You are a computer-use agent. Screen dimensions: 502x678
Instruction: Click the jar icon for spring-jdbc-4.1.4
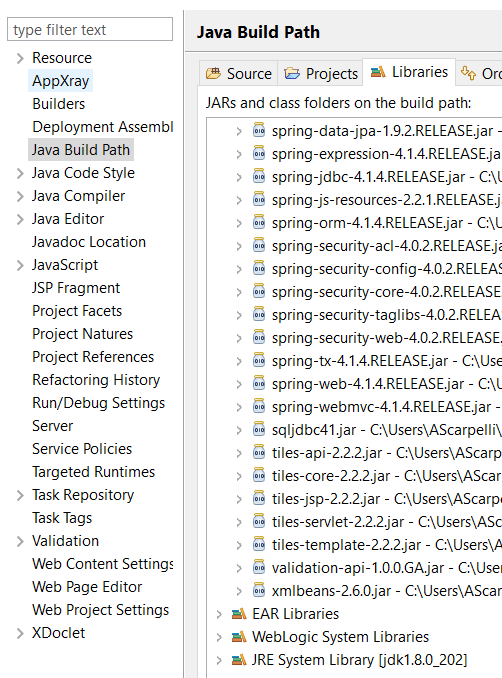259,176
